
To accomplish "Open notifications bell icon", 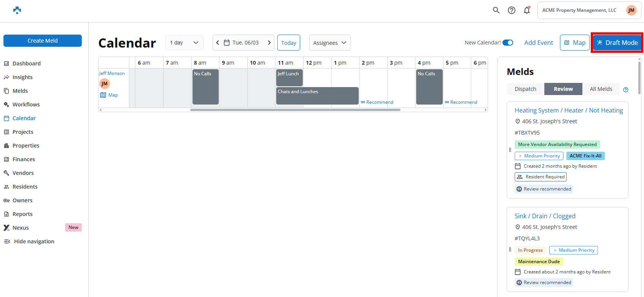I will tap(527, 10).
